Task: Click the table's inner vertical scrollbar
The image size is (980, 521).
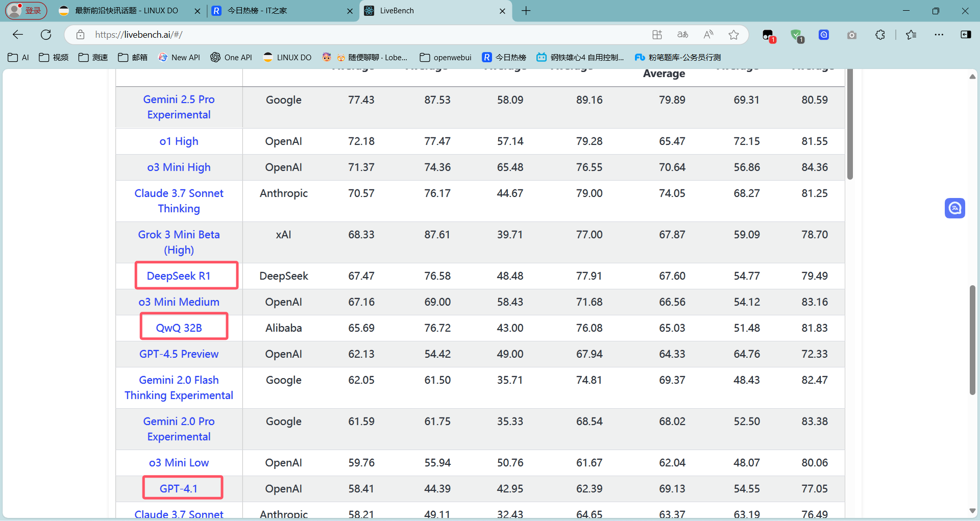Action: 850,124
